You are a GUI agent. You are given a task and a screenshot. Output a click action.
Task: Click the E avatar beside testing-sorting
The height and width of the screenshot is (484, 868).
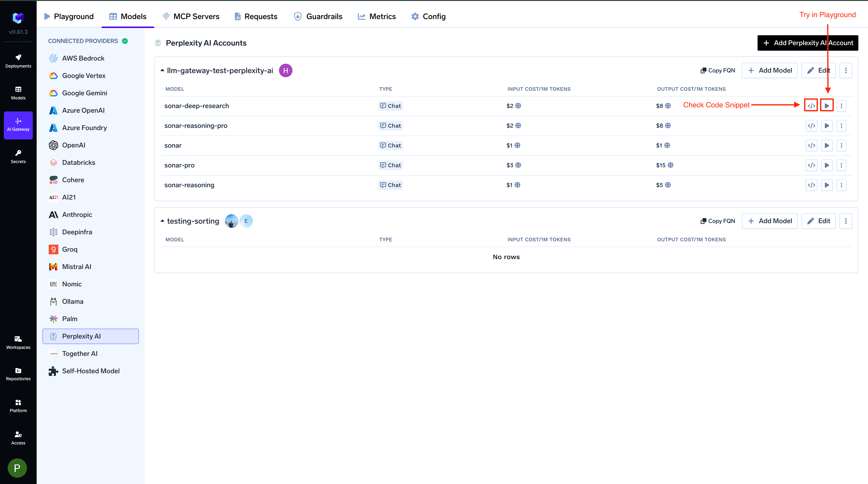[x=246, y=221]
